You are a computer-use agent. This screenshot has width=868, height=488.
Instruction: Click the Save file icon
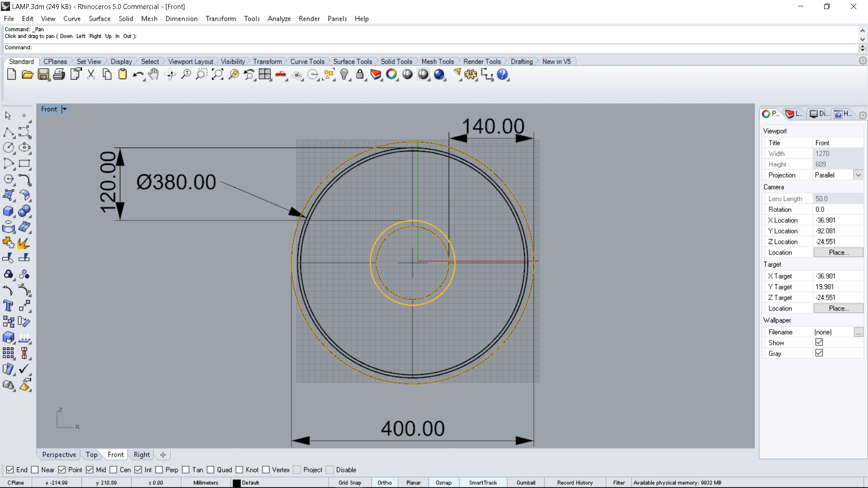pyautogui.click(x=43, y=75)
